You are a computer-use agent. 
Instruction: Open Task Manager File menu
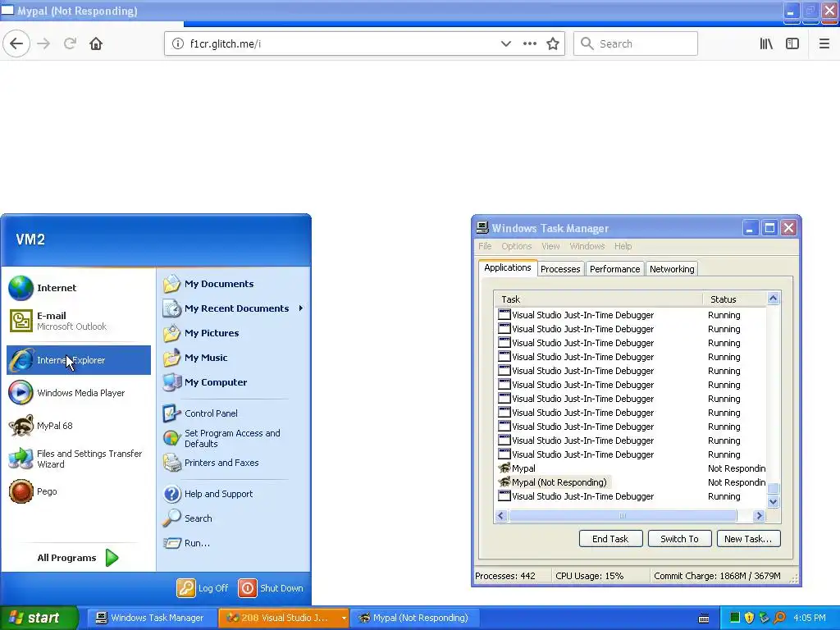click(485, 246)
